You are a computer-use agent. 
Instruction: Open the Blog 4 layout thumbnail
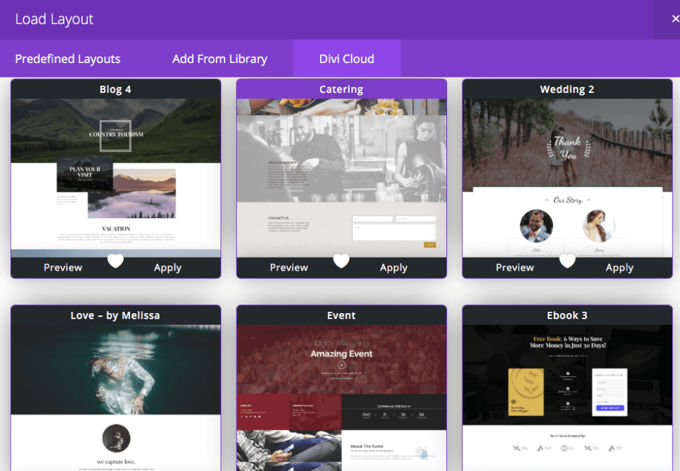[x=116, y=178]
